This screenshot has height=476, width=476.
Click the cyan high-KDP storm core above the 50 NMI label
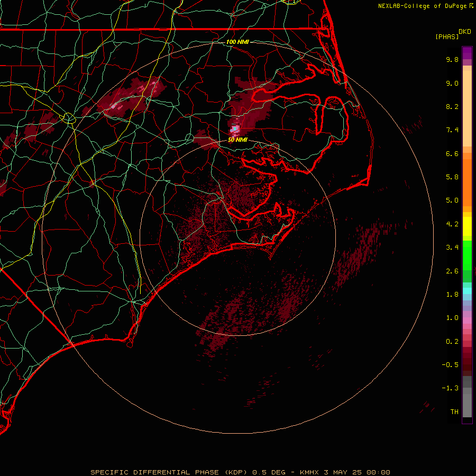tap(234, 130)
